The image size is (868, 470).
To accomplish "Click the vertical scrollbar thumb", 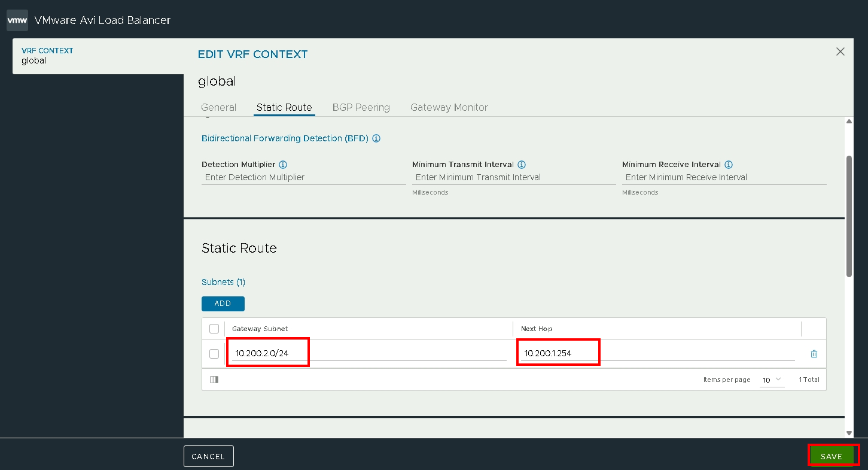I will click(849, 217).
